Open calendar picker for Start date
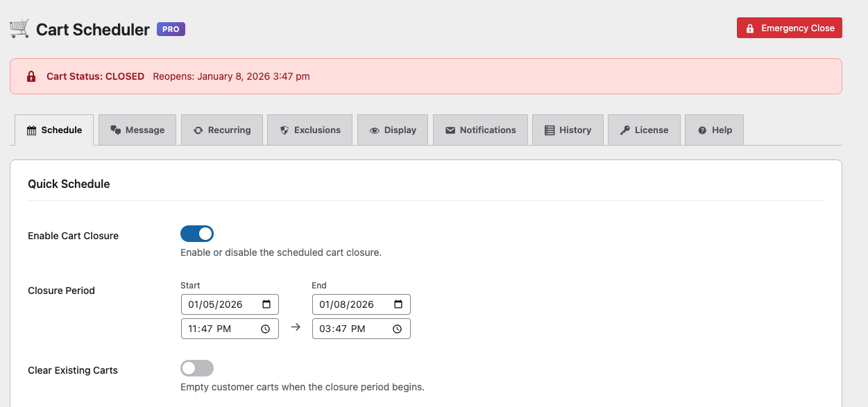 pyautogui.click(x=266, y=304)
